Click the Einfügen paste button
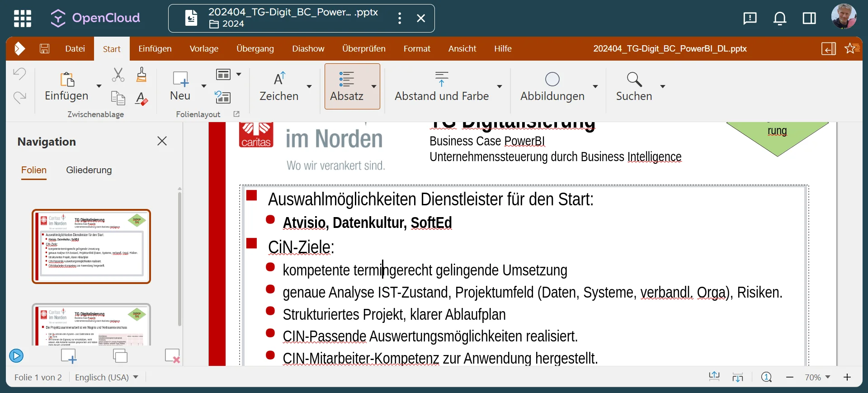Screen dimensions: 868x393 pos(66,86)
